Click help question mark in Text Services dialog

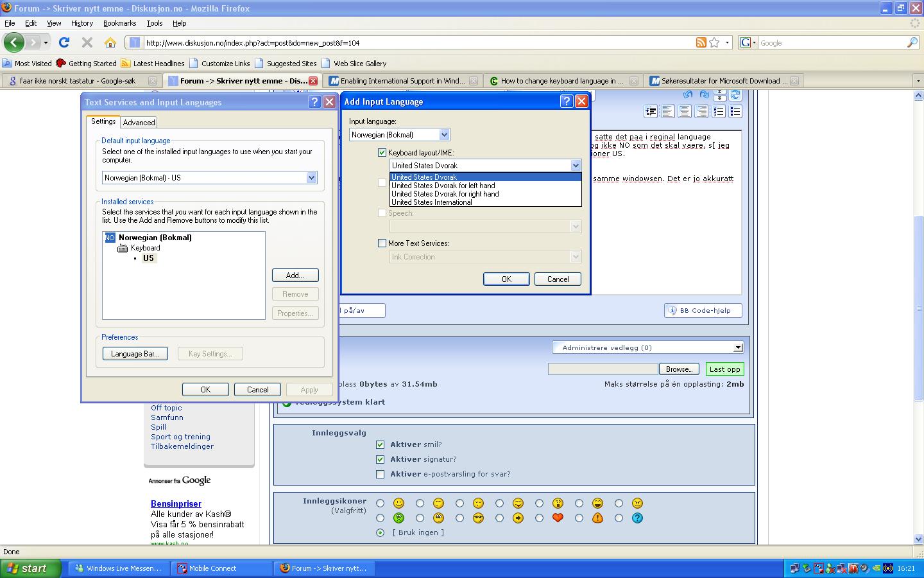[x=314, y=102]
